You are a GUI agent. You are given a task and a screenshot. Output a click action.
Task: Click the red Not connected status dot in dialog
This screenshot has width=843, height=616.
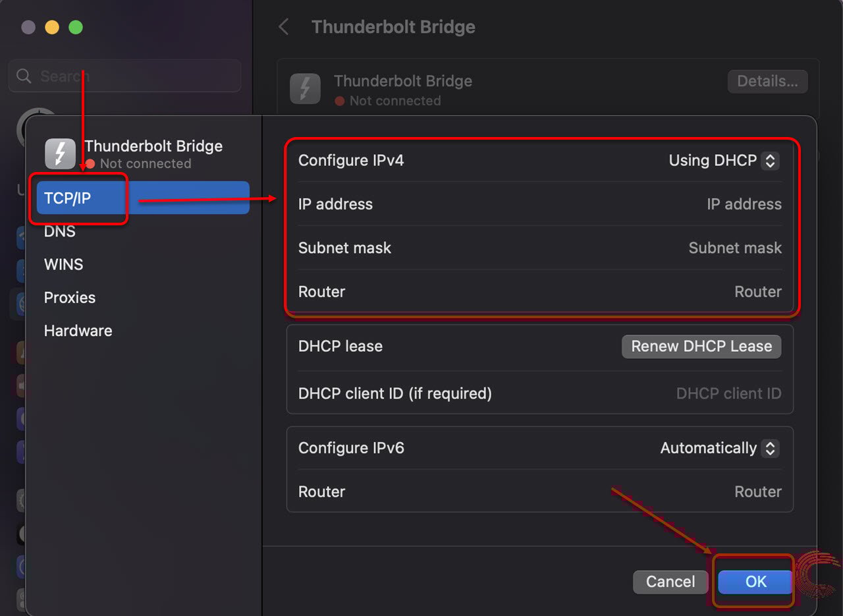[90, 163]
